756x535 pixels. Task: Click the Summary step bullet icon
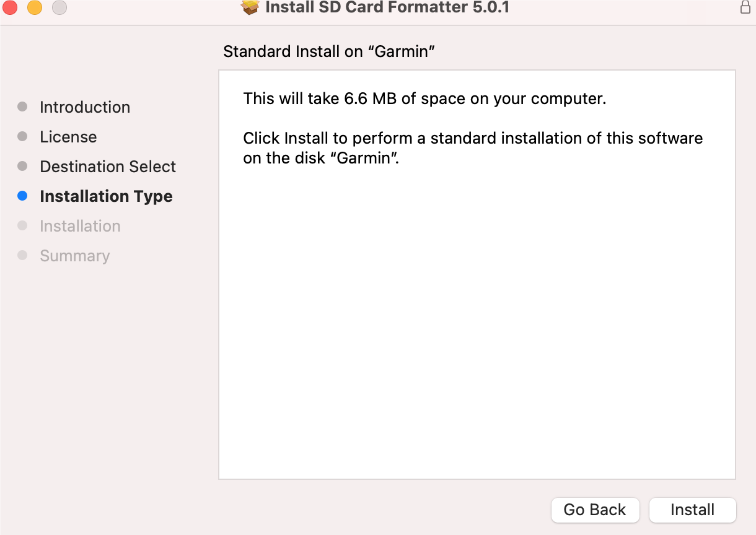click(x=23, y=255)
